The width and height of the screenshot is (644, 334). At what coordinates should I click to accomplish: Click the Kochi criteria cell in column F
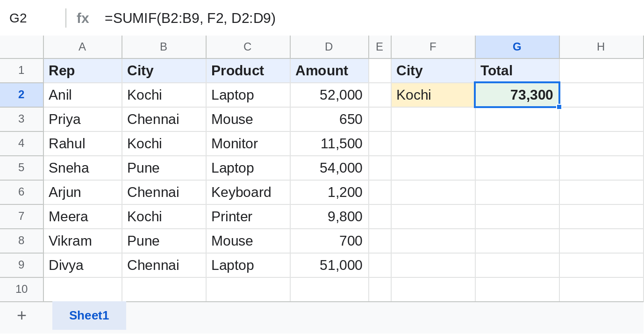point(433,95)
